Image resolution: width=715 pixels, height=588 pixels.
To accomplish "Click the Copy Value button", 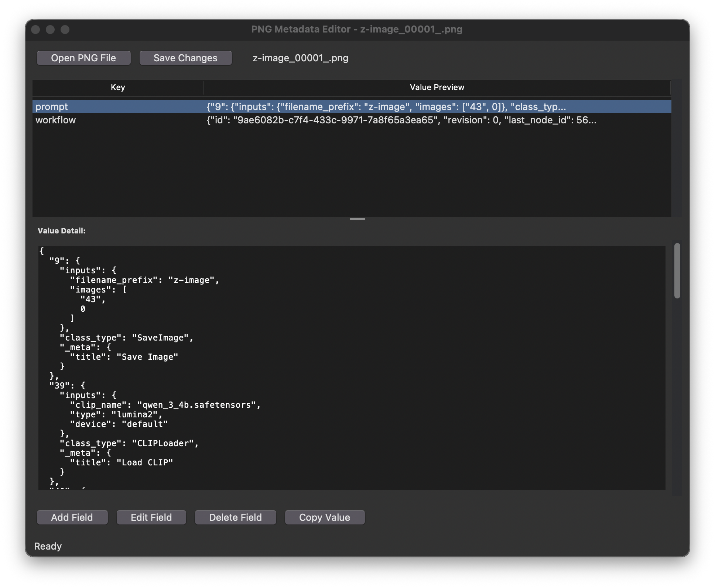I will [x=325, y=517].
